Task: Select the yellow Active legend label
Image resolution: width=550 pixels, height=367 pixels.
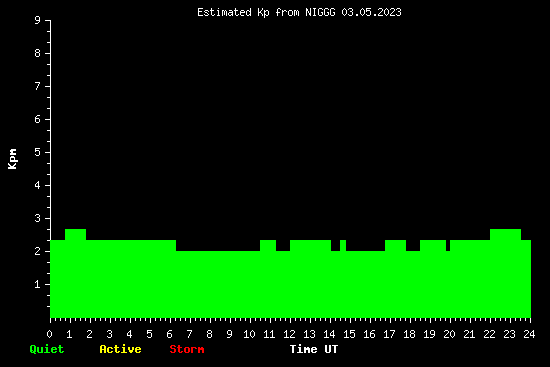Action: coord(120,349)
